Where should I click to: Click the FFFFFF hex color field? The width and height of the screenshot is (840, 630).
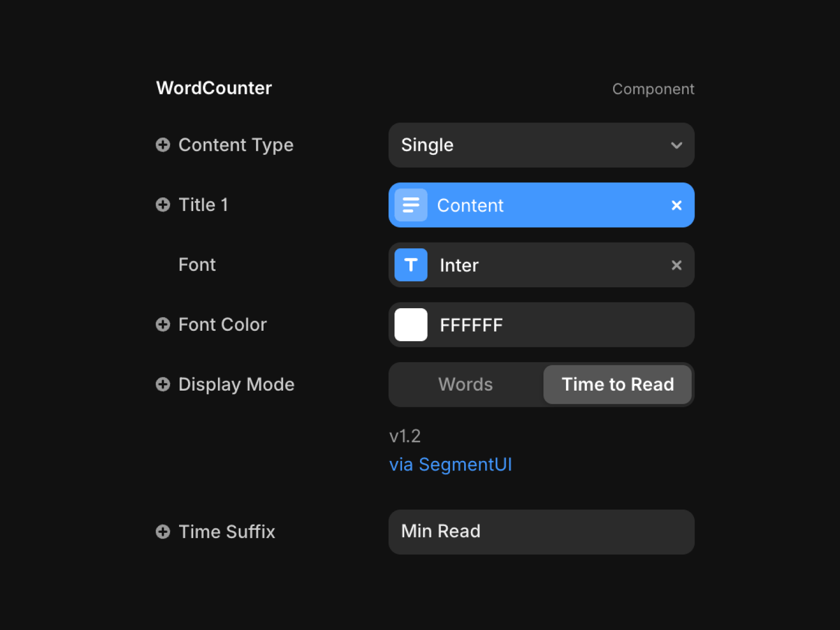point(541,324)
